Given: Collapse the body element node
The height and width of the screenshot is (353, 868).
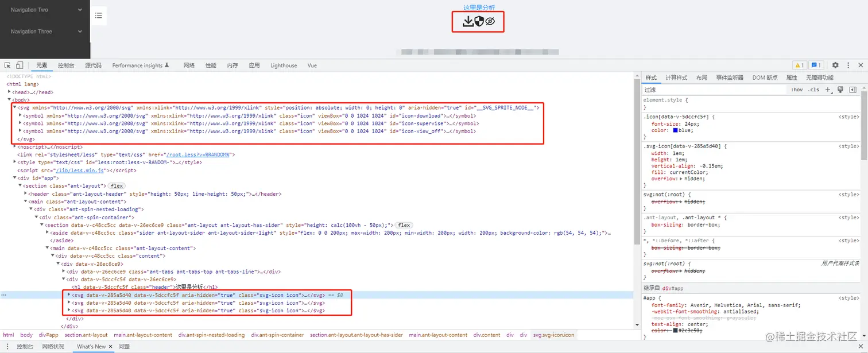Looking at the screenshot, I should tap(9, 100).
